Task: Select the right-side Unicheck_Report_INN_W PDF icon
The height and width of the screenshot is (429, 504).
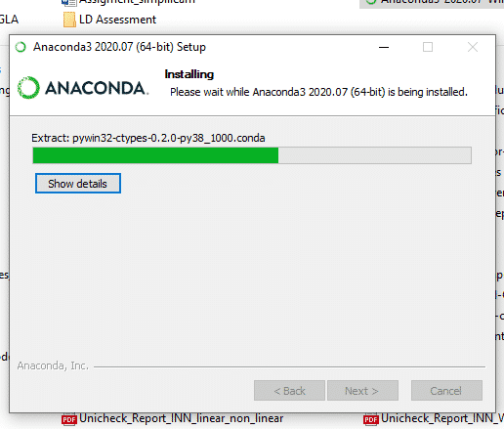Action: [x=371, y=419]
